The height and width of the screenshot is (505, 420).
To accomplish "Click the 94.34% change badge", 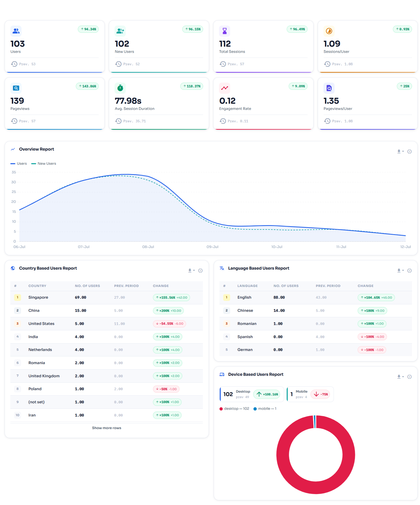I will (x=88, y=29).
